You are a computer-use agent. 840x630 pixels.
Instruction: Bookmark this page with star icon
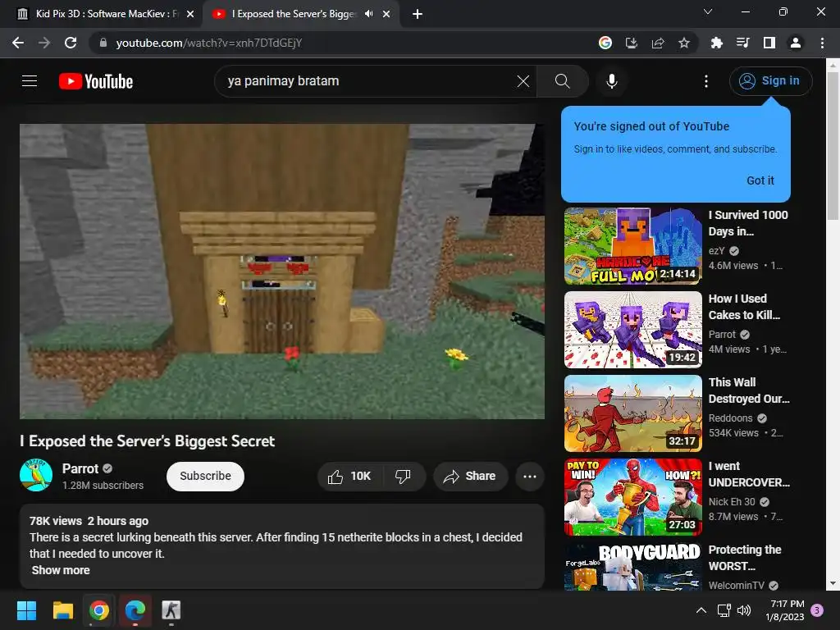[x=683, y=43]
